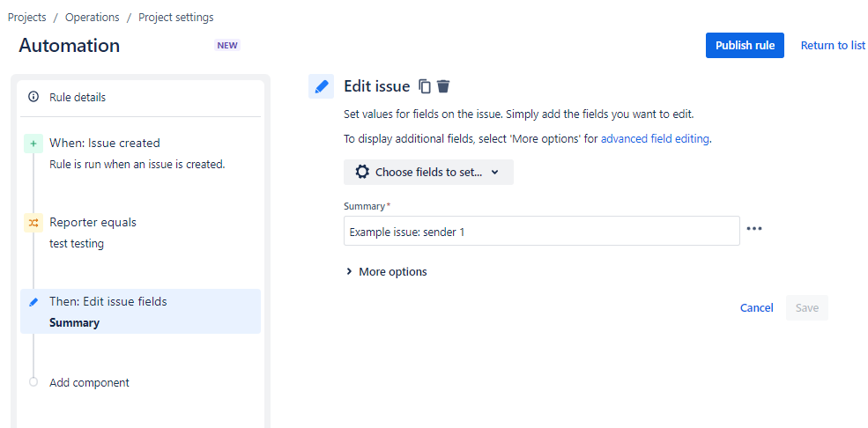Click the orange shuffle condition icon
This screenshot has width=868, height=428.
tap(33, 223)
